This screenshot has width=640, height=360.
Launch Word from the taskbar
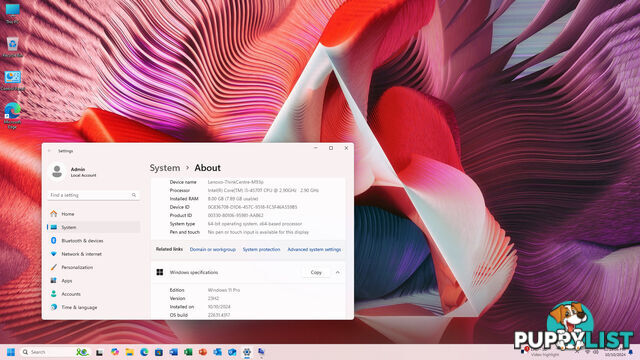[173, 352]
